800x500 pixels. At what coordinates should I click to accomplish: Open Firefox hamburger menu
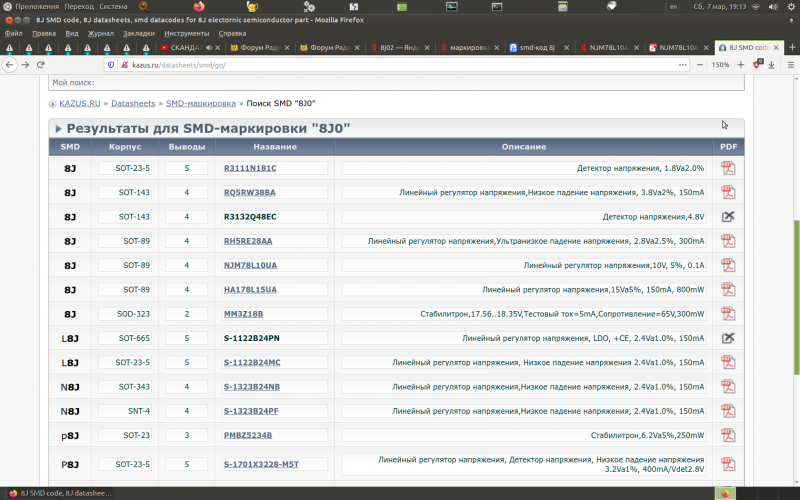[791, 65]
